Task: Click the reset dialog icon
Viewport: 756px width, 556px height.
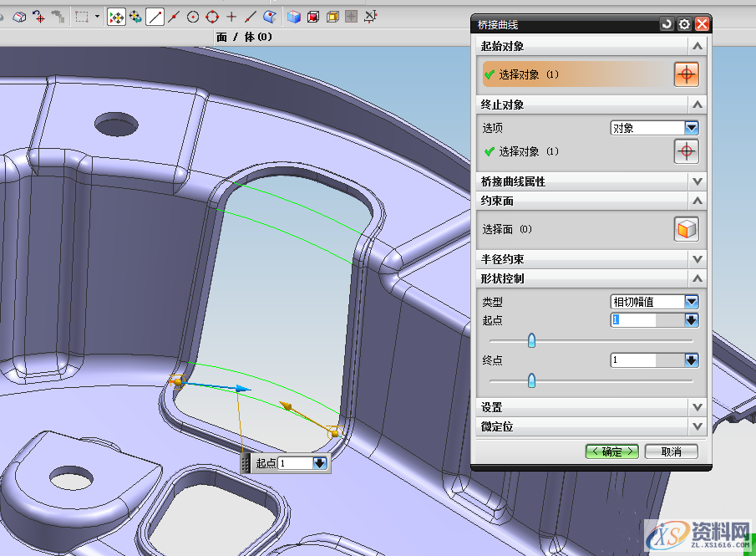Action: click(x=667, y=25)
